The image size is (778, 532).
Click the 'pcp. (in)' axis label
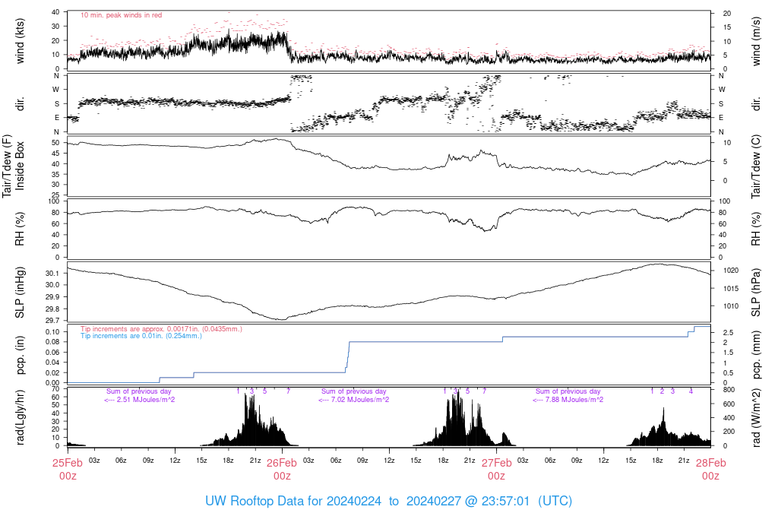[x=20, y=355]
